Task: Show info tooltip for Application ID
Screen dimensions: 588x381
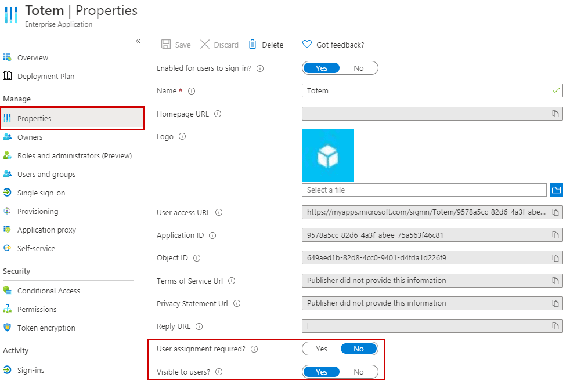Action: coord(212,235)
